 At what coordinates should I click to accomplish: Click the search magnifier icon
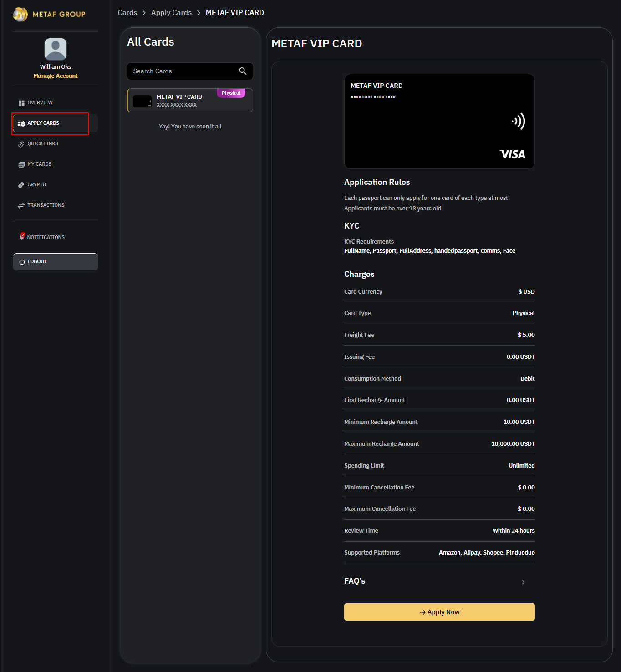[243, 71]
